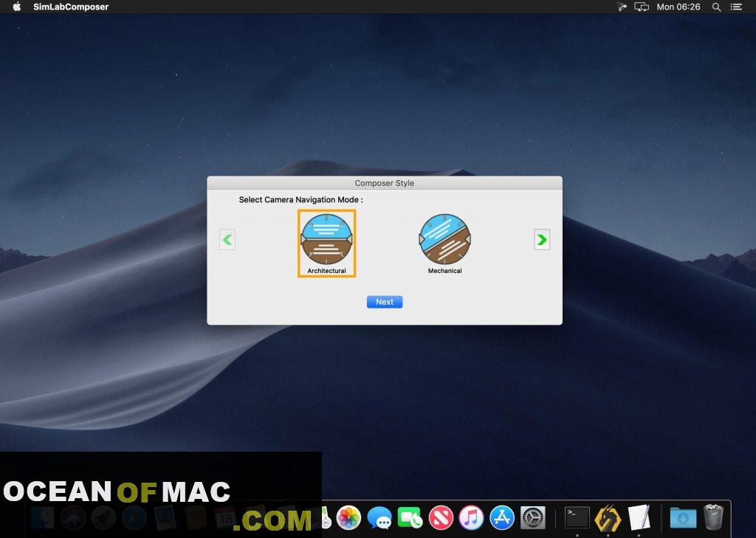The width and height of the screenshot is (756, 538).
Task: Open Terminal in the dock
Action: point(577,518)
